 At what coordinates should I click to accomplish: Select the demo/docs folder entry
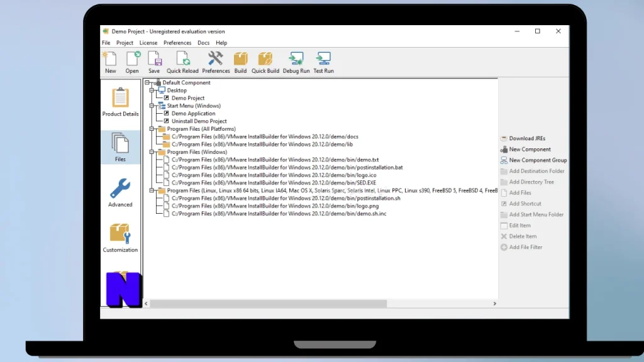[265, 136]
